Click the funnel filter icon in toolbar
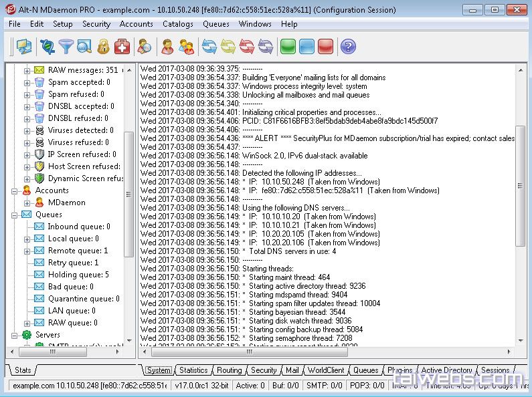 coord(66,46)
